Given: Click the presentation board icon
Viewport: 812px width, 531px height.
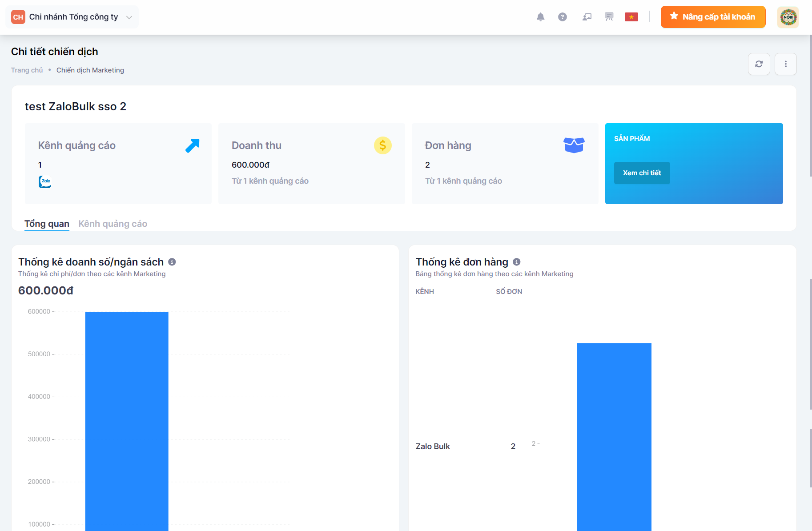Looking at the screenshot, I should click(609, 17).
